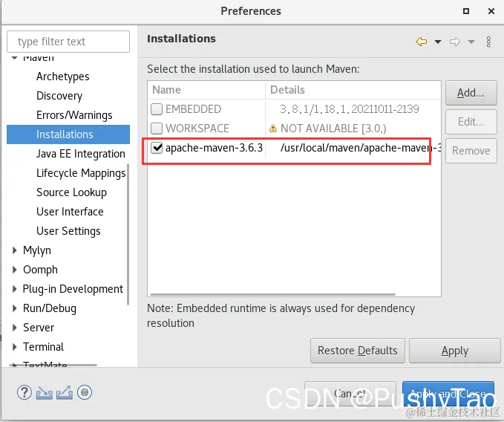Viewport: 504px width, 422px height.
Task: Select Server category label
Action: (x=39, y=328)
